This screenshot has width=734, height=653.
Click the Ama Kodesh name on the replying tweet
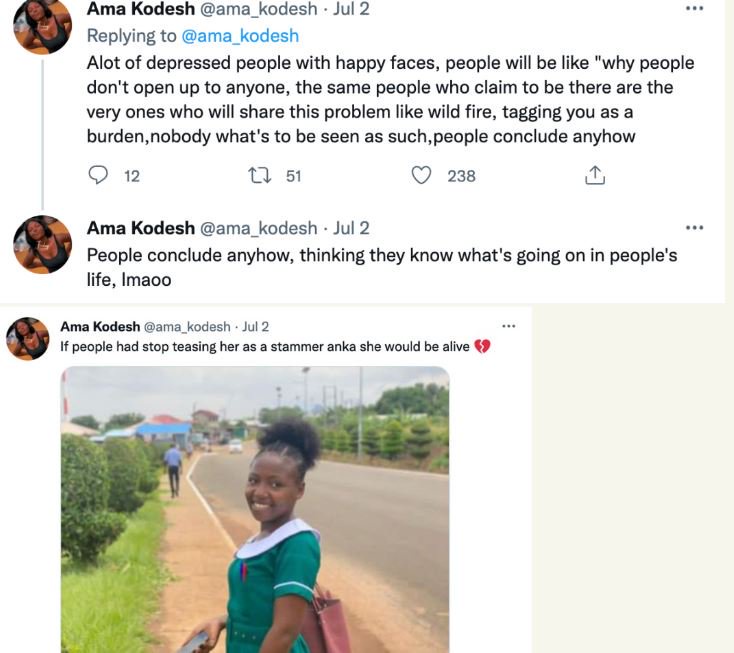[x=139, y=9]
